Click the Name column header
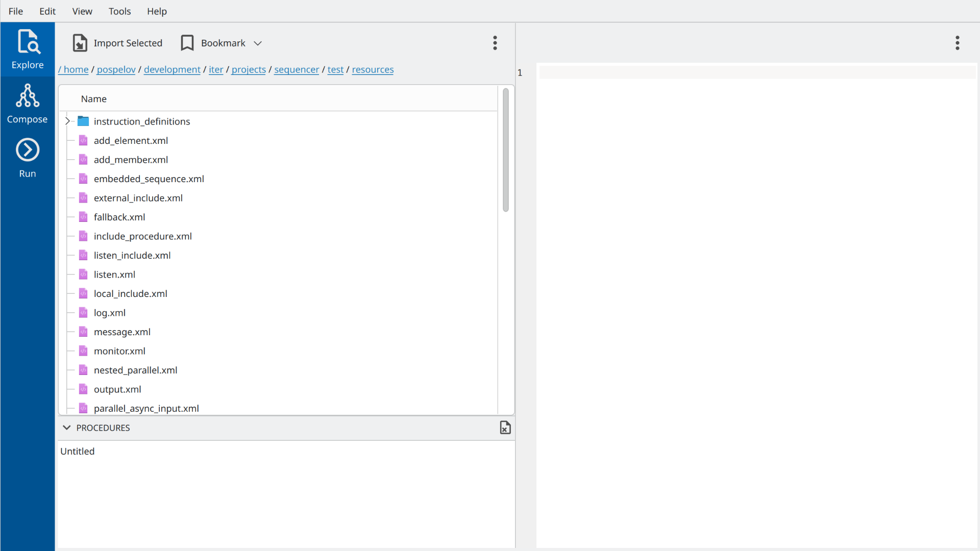Image resolution: width=980 pixels, height=551 pixels. click(x=94, y=99)
